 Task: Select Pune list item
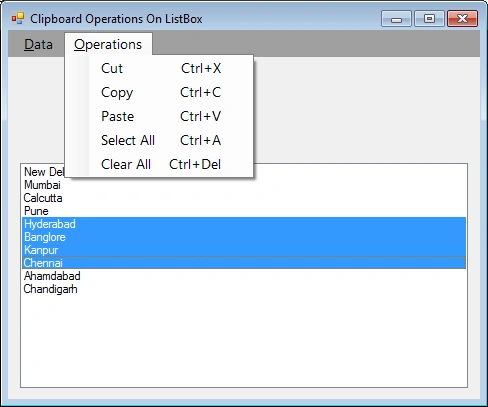pos(244,211)
